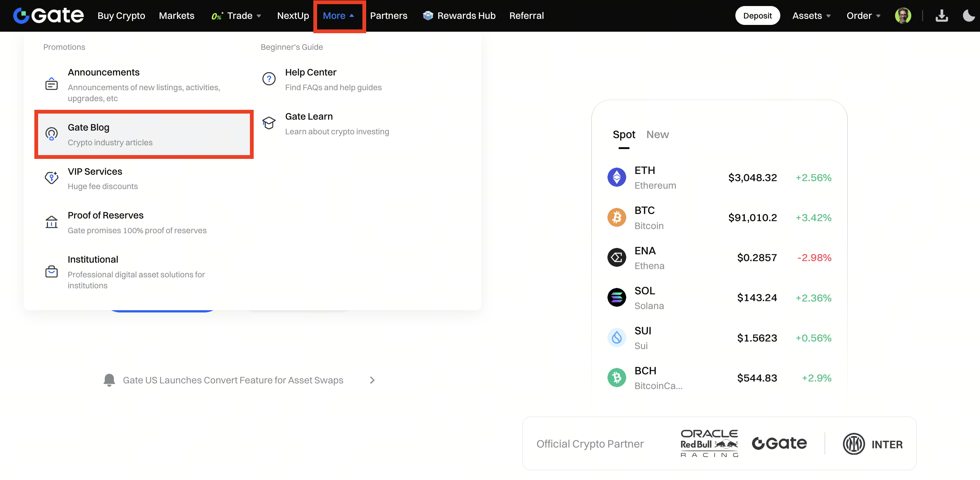Click the Solana coin icon
The image size is (980, 480).
coord(616,298)
